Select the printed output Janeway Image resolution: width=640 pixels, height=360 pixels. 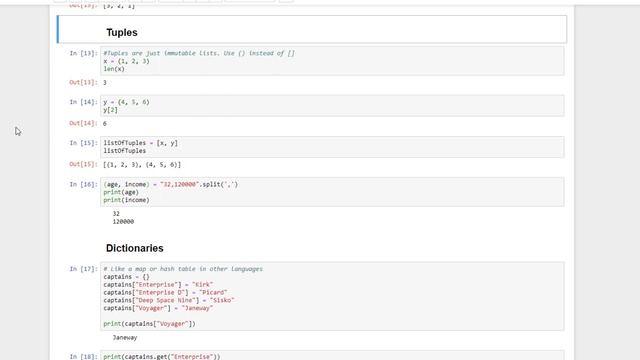pos(125,338)
